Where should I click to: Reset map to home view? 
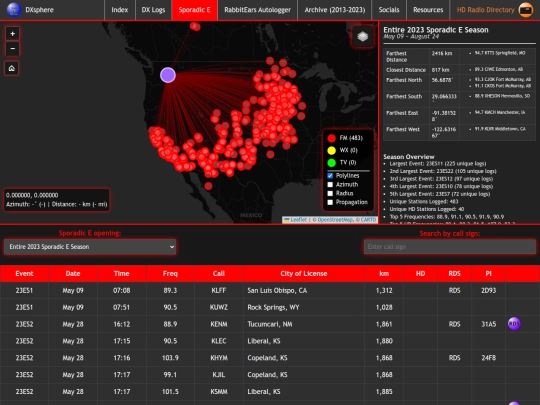pos(12,68)
